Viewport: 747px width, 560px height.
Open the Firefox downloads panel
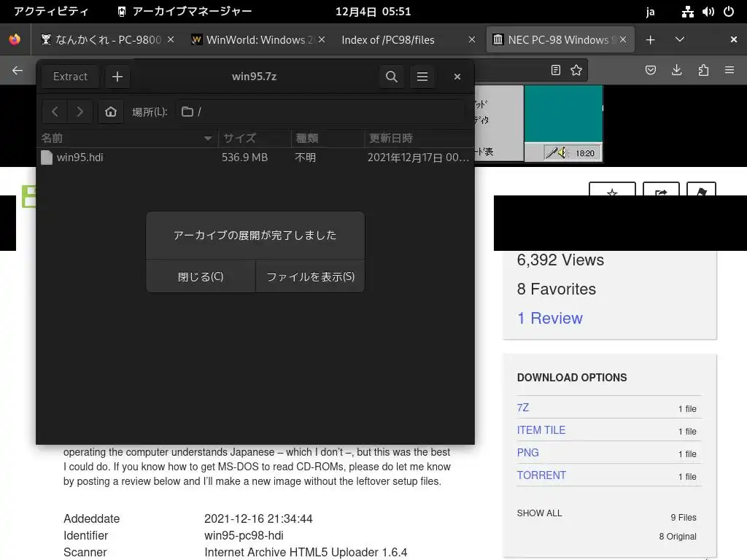(676, 71)
